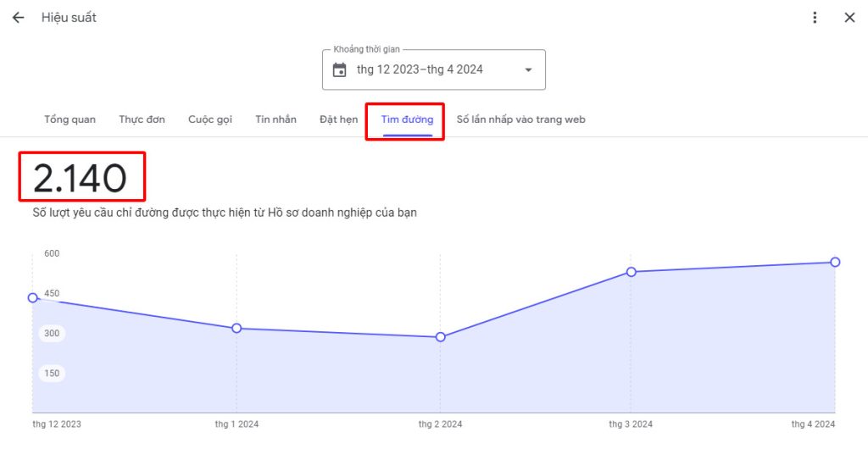Click the 2.140 total directions count
The height and width of the screenshot is (465, 868).
[x=81, y=178]
